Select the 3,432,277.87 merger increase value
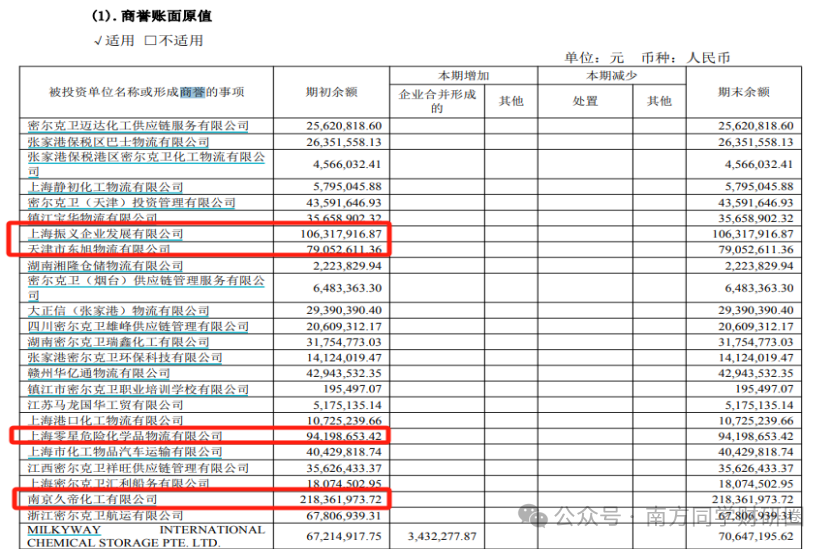Viewport: 831px width, 549px height. point(442,536)
